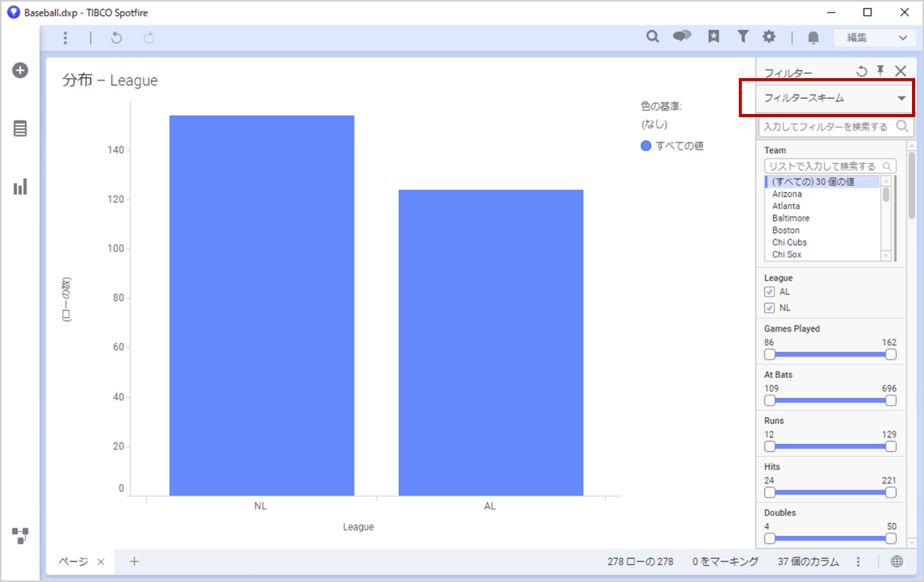
Task: Click the filter panel vertical scrollbar
Action: point(911,184)
